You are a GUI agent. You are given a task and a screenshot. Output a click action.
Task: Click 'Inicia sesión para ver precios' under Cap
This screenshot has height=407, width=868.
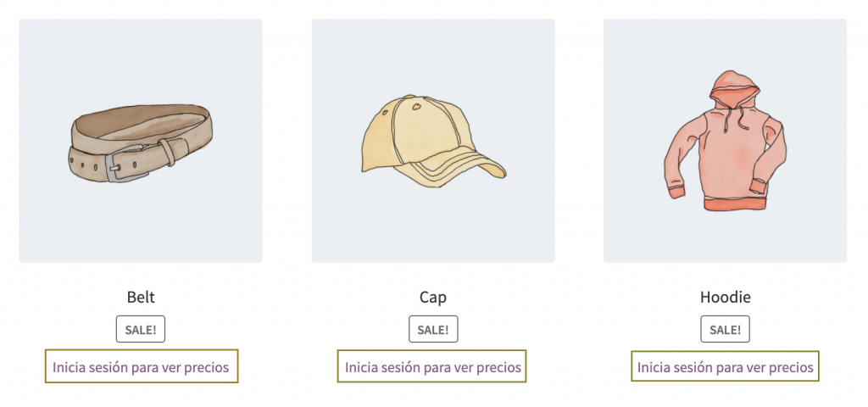(433, 367)
